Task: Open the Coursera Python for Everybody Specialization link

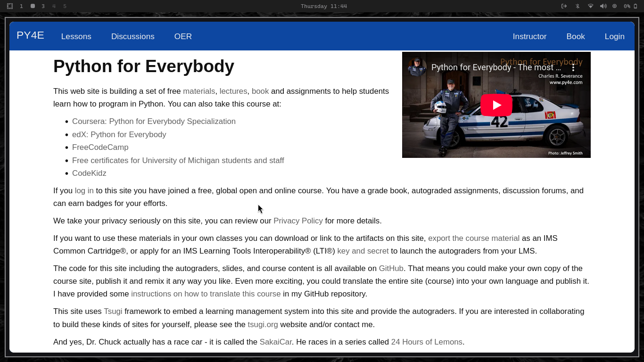Action: [154, 121]
